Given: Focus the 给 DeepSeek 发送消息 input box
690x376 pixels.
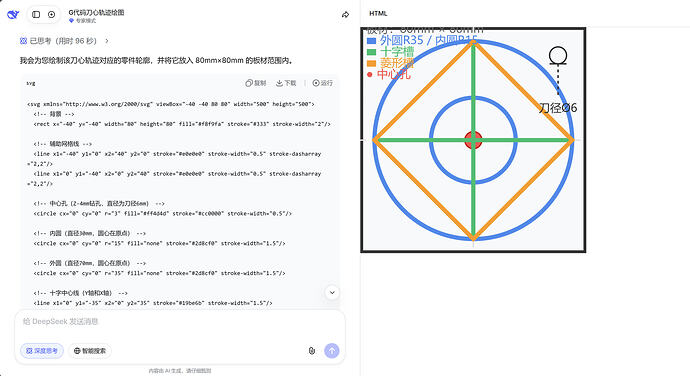Looking at the screenshot, I should coord(180,322).
